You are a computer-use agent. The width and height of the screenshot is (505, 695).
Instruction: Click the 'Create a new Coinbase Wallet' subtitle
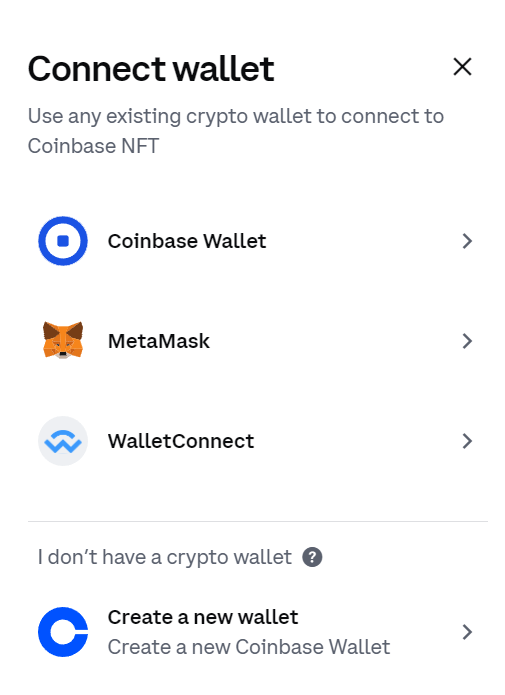pyautogui.click(x=249, y=647)
